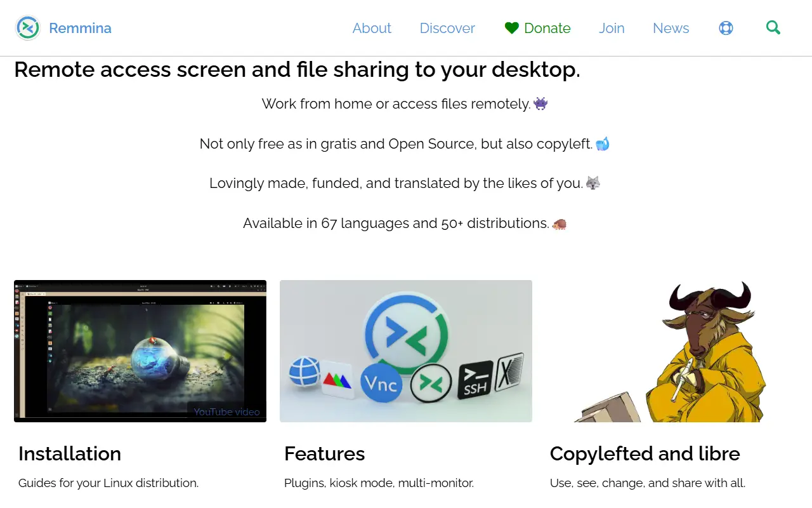812x508 pixels.
Task: Open search with the magnifier icon
Action: [773, 27]
